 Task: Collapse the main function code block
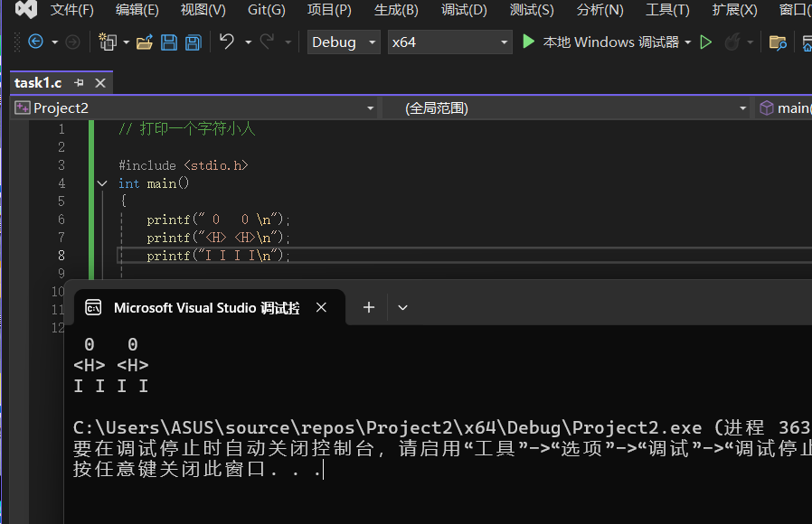click(x=102, y=183)
